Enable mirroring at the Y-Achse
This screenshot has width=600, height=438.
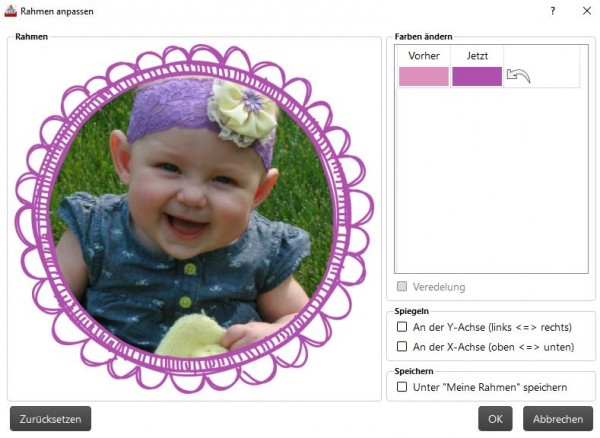click(402, 327)
